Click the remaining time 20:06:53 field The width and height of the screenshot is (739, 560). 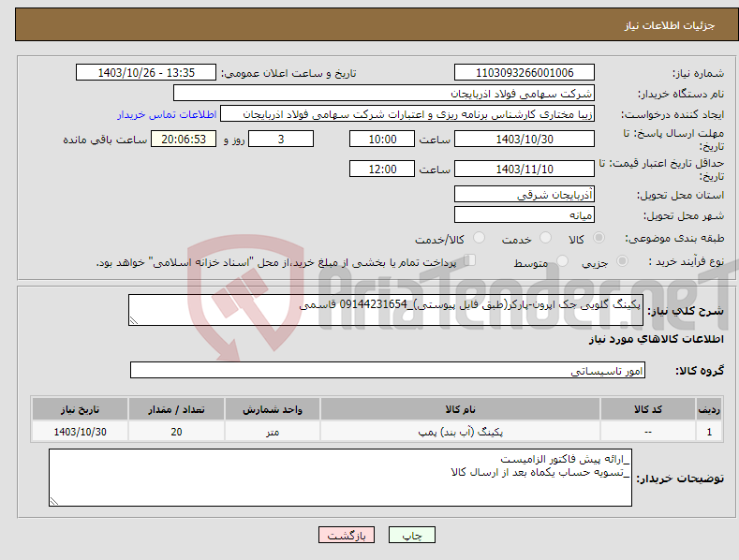click(x=184, y=139)
